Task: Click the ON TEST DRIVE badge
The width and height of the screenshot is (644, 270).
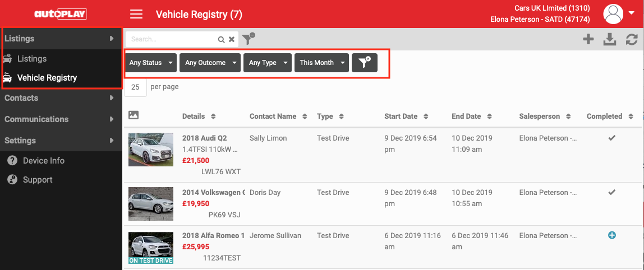Action: tap(151, 260)
